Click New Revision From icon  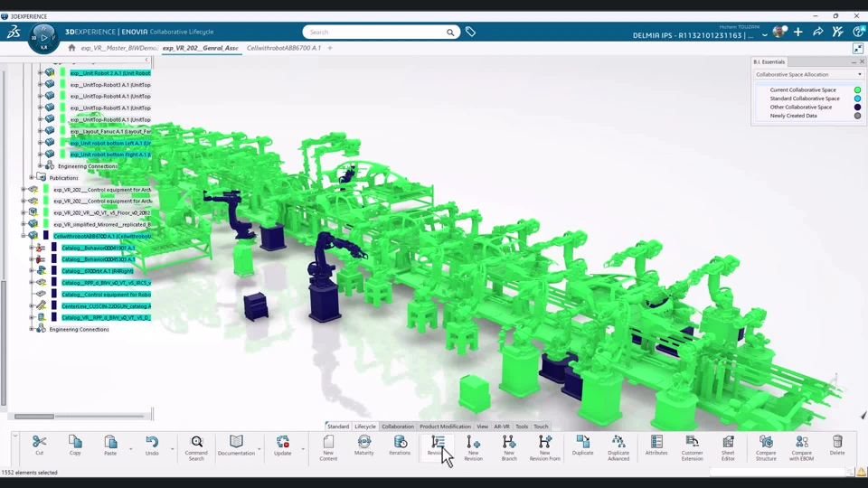(x=544, y=442)
